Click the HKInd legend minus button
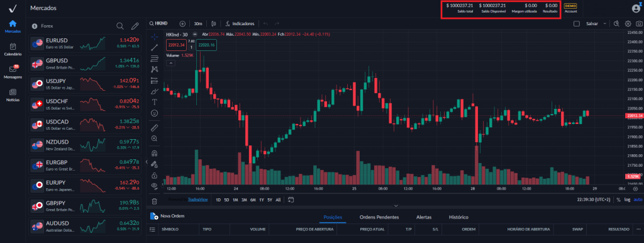Viewport: 644px width, 243px height. tap(195, 35)
